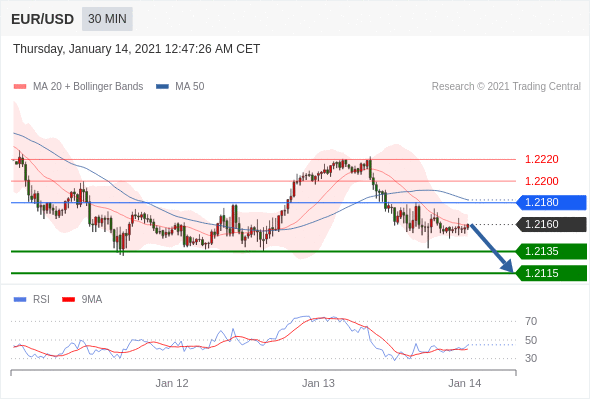The width and height of the screenshot is (590, 400).
Task: Click the blue RSI legend swatch
Action: click(x=20, y=300)
